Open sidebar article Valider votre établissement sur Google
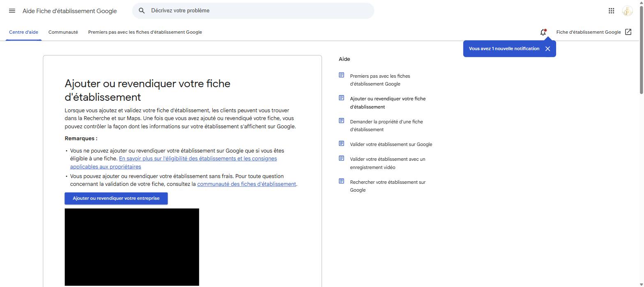The height and width of the screenshot is (287, 644). 391,144
